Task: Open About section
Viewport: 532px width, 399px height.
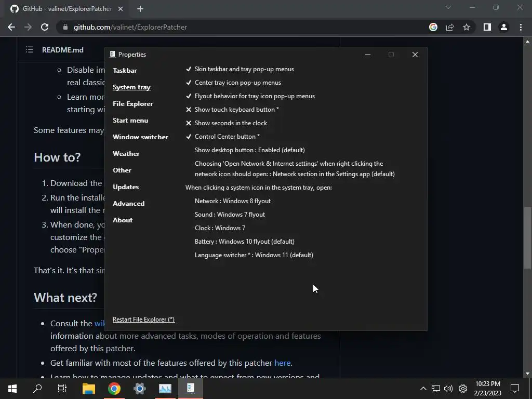Action: [x=123, y=220]
